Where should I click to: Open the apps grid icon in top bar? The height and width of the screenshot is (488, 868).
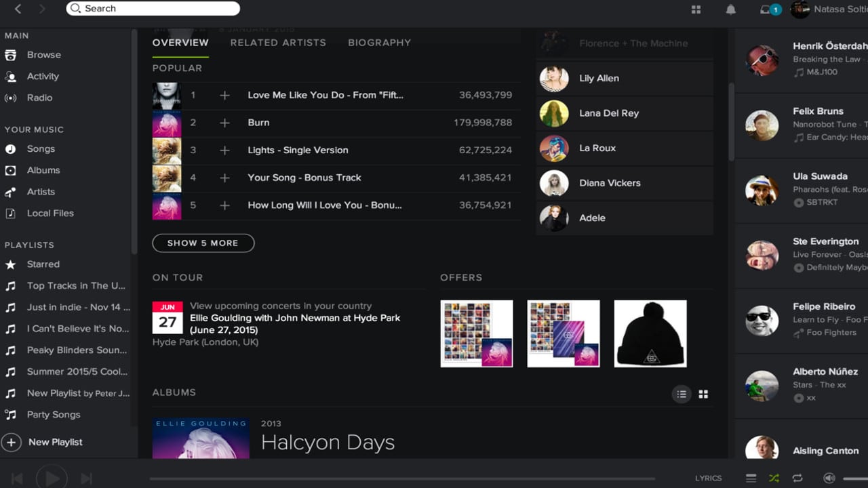[696, 9]
